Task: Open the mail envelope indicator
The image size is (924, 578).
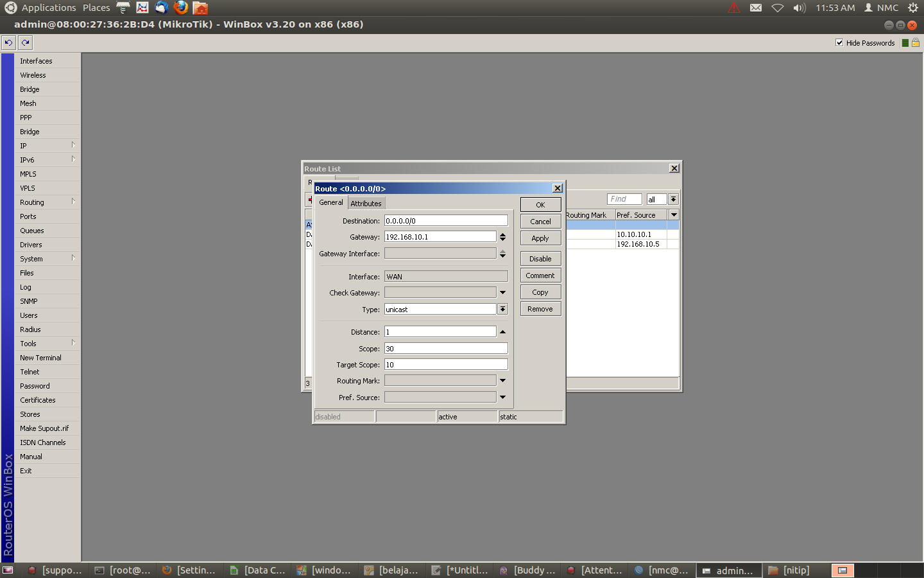Action: (x=756, y=8)
